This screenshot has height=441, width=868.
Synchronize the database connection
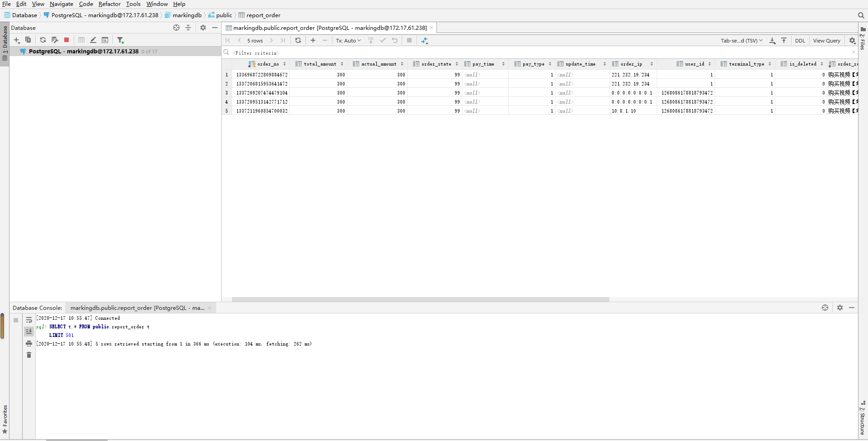coord(43,40)
